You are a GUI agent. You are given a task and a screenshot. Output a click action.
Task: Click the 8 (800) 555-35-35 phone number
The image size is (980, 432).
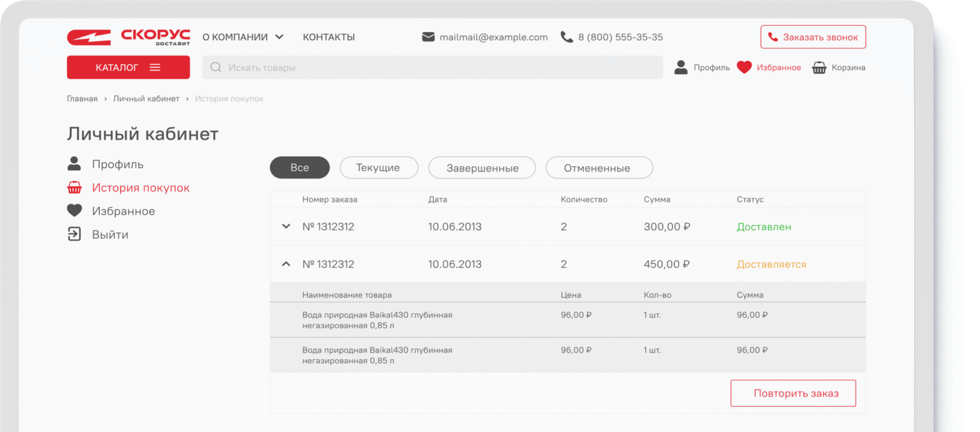pos(621,37)
